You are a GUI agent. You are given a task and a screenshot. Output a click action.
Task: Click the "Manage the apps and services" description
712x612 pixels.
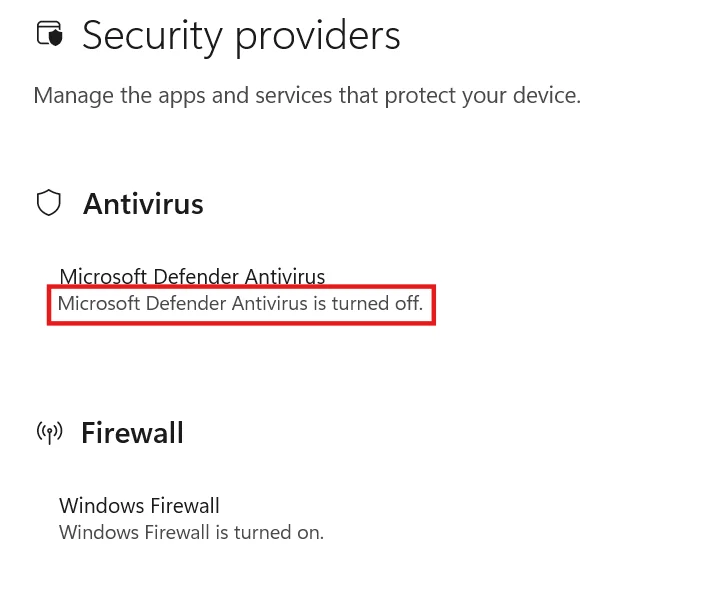pyautogui.click(x=307, y=96)
